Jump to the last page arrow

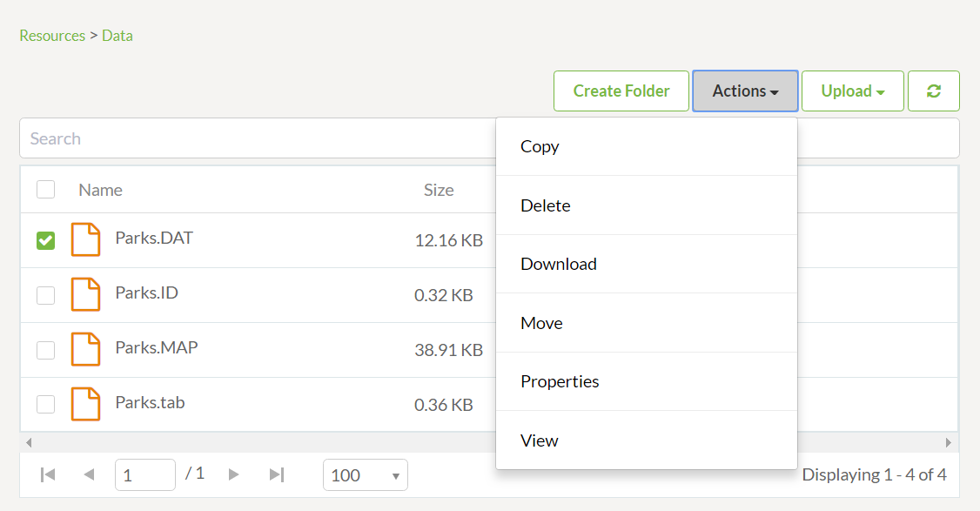[276, 474]
